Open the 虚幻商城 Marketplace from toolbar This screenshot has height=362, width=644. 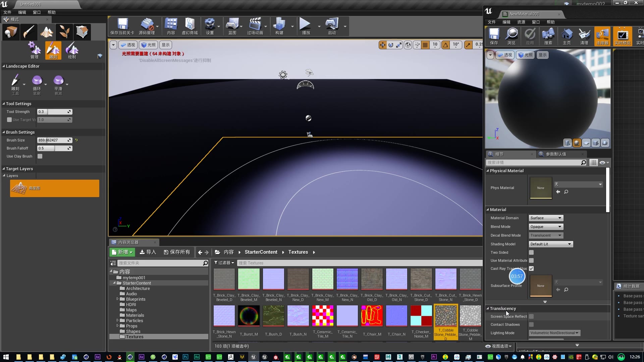click(x=190, y=26)
